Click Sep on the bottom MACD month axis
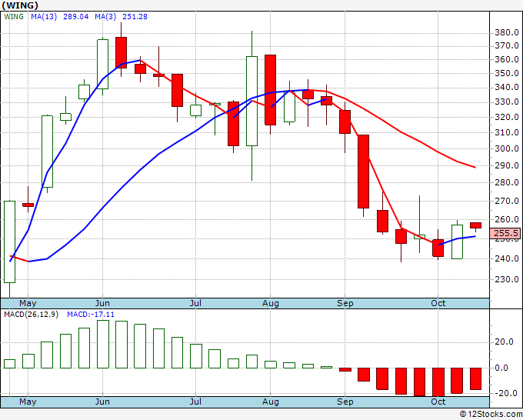The height and width of the screenshot is (420, 523). point(345,402)
